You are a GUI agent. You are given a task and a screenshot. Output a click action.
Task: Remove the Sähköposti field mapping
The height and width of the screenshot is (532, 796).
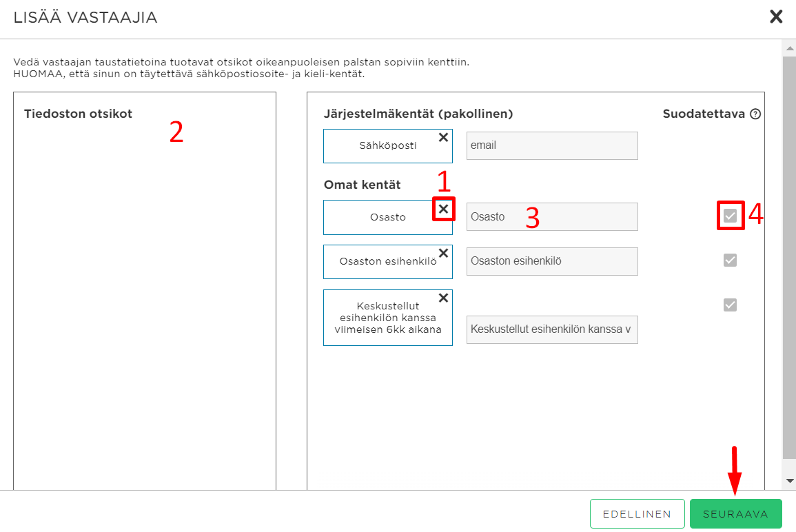pyautogui.click(x=443, y=137)
